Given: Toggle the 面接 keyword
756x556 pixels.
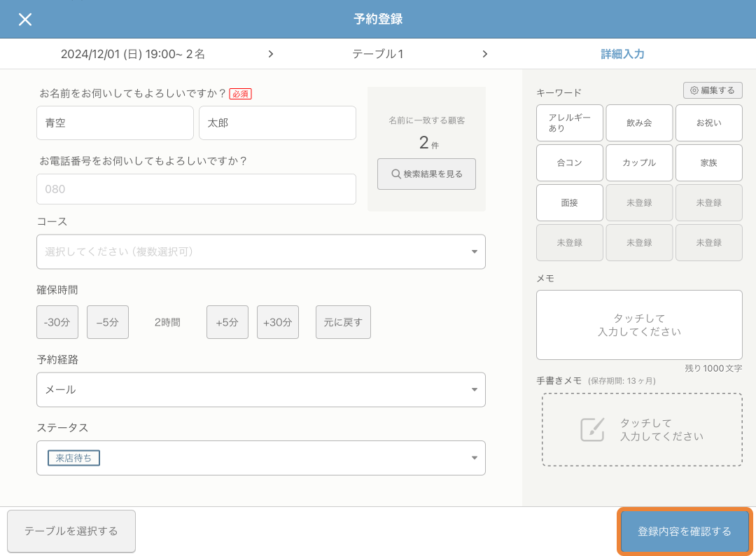Looking at the screenshot, I should pos(569,202).
